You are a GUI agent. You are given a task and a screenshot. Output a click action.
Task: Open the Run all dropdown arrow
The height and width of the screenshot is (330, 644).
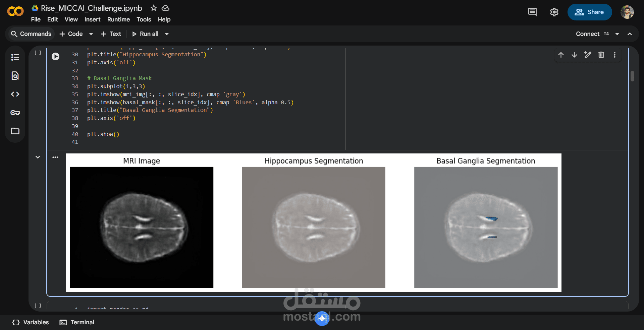(x=167, y=34)
